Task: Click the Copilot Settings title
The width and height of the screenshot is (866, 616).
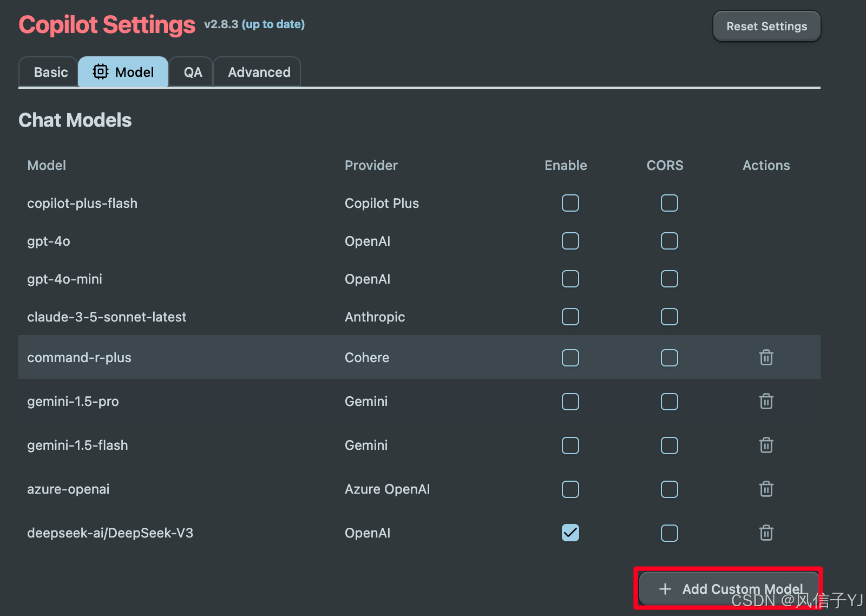Action: 107,25
